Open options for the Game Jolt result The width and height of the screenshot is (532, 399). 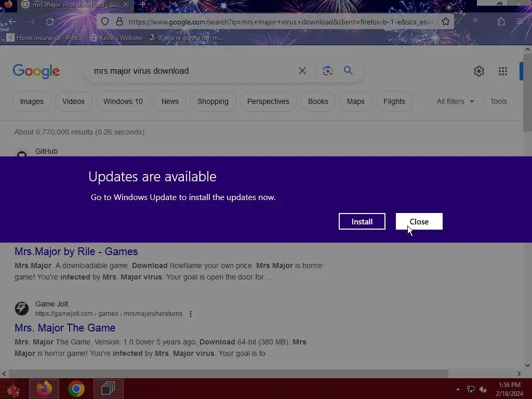[x=191, y=314]
